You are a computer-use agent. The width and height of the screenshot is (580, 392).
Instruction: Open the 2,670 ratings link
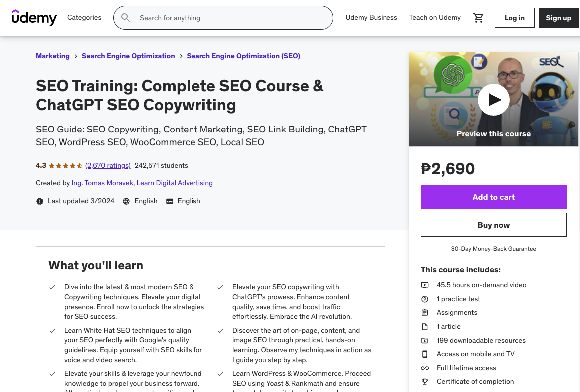point(108,165)
